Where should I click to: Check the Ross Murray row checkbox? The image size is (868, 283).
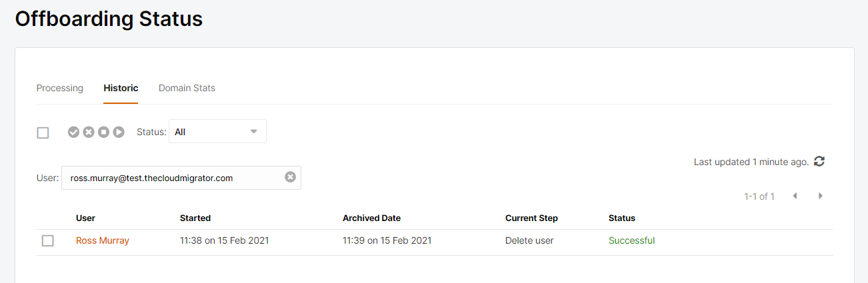[x=47, y=240]
